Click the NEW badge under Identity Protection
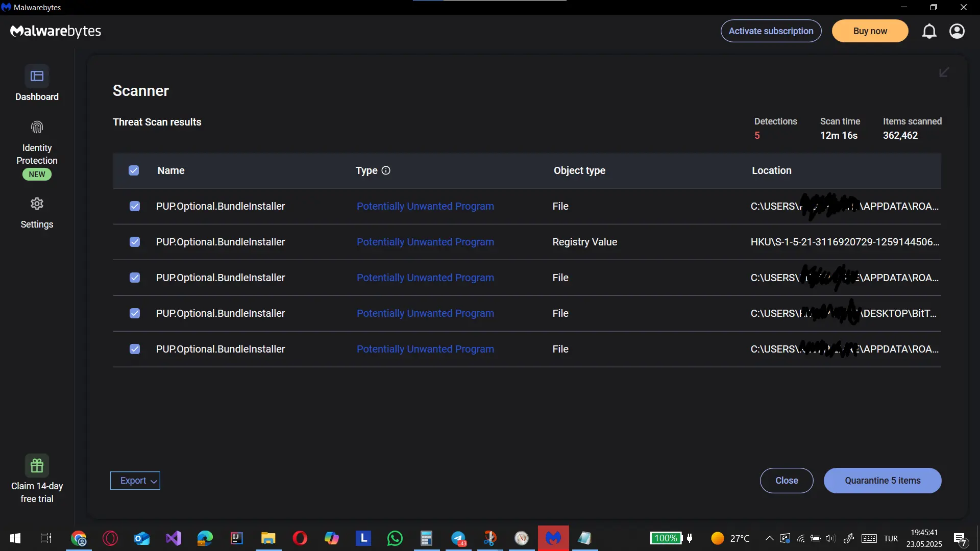Screen dimensions: 980x551 coord(37,174)
